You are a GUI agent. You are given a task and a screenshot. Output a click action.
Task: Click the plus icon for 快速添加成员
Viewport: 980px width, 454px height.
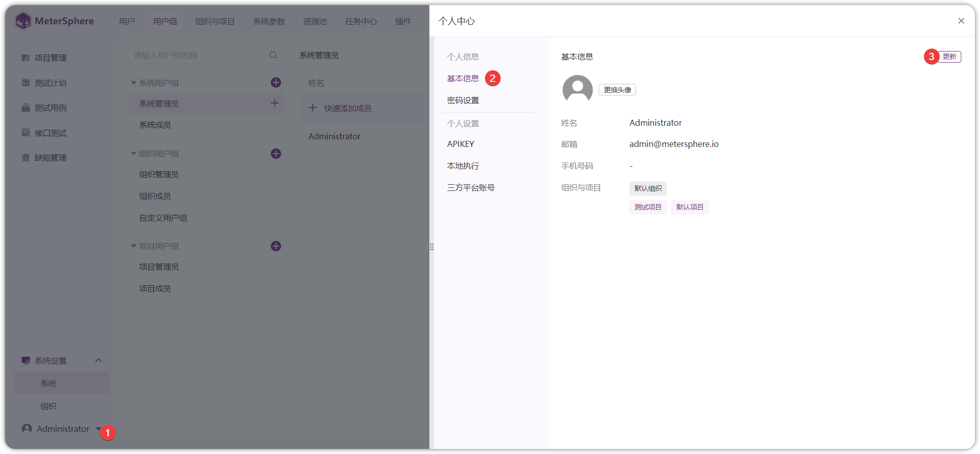click(313, 108)
